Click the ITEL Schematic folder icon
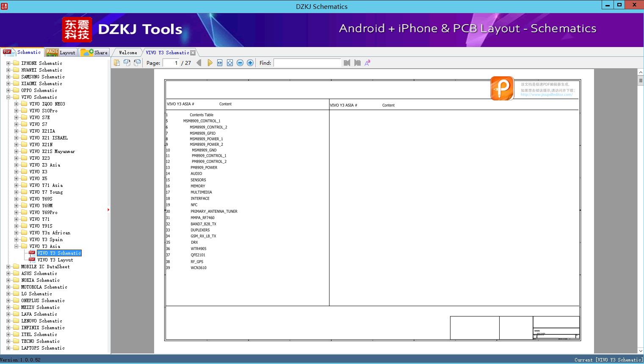This screenshot has width=644, height=364. pos(16,334)
